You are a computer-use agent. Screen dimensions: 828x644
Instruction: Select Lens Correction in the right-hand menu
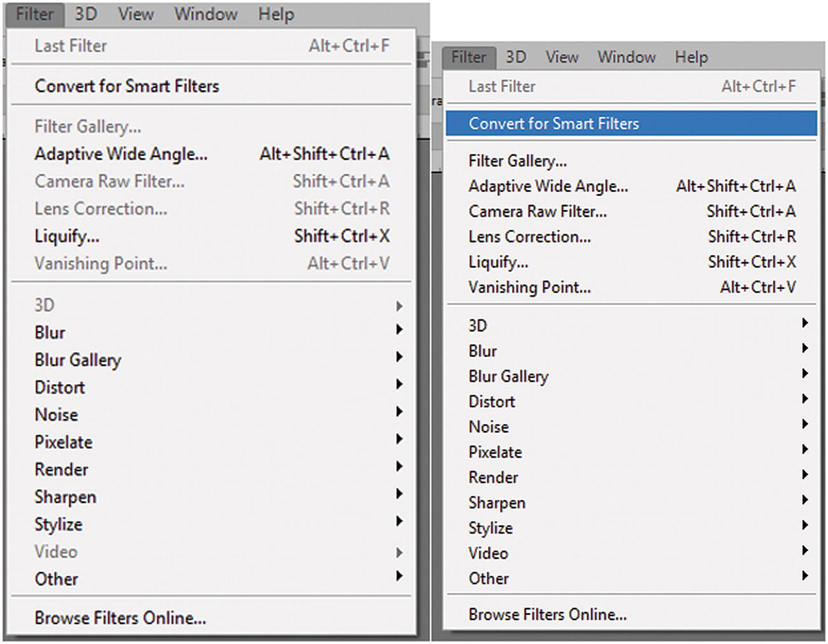tap(529, 237)
